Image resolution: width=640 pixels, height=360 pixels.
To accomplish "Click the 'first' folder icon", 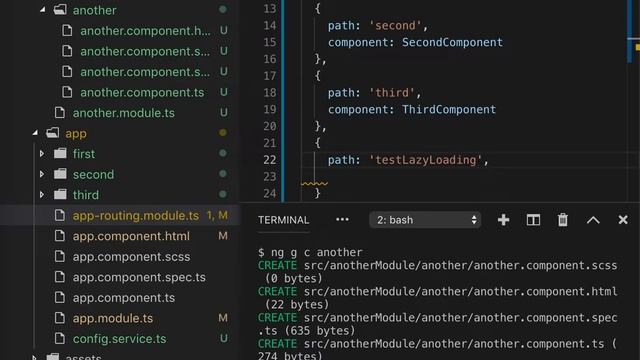I will (60, 154).
